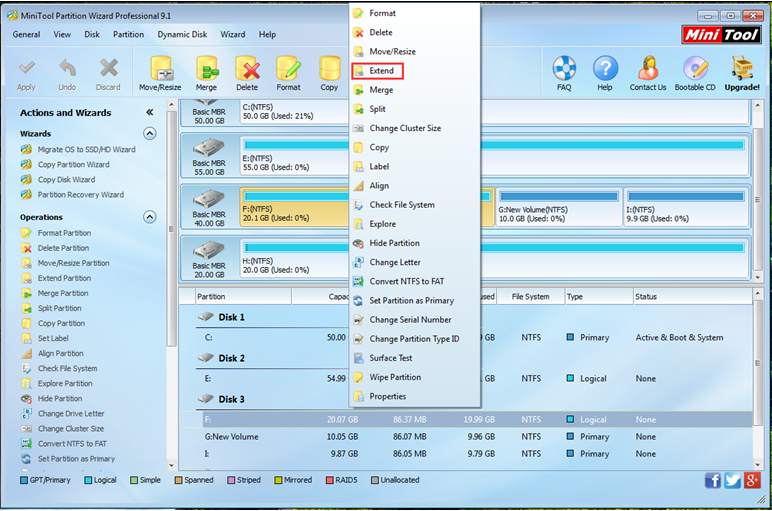This screenshot has height=511, width=772.
Task: Click the Apply checkmark toolbar button
Action: [x=27, y=74]
